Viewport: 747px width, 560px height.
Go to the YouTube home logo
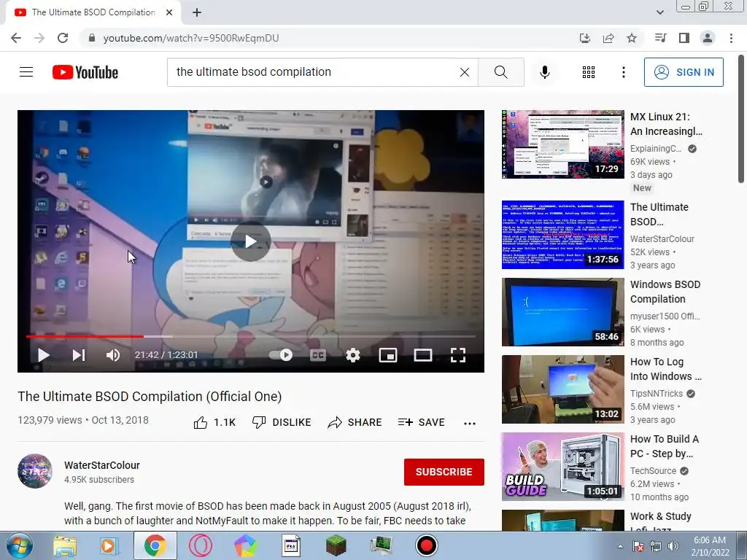pyautogui.click(x=85, y=72)
